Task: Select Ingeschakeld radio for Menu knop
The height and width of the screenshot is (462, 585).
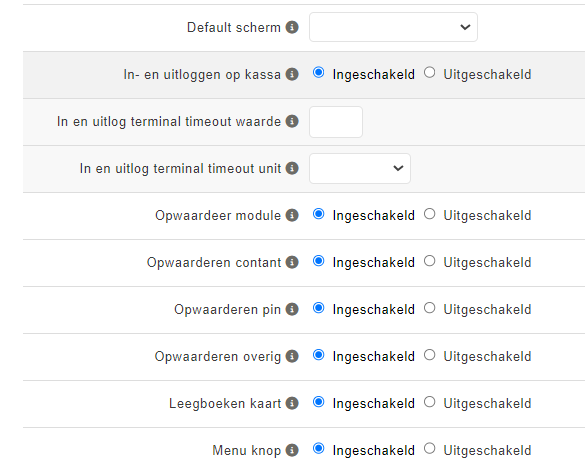Action: [x=318, y=448]
